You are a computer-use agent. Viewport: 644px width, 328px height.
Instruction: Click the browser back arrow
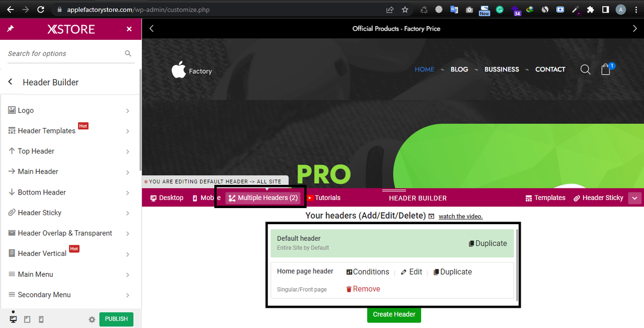[10, 10]
